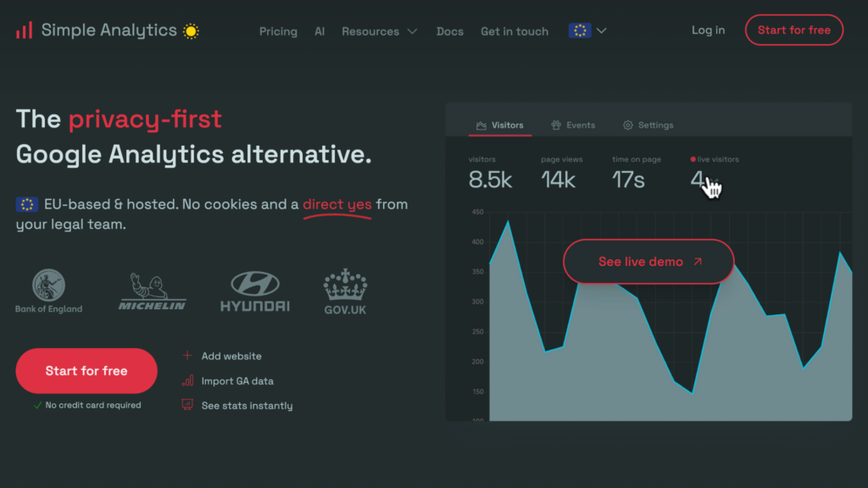Select the Michelin logo
The height and width of the screenshot is (488, 868).
pos(150,291)
